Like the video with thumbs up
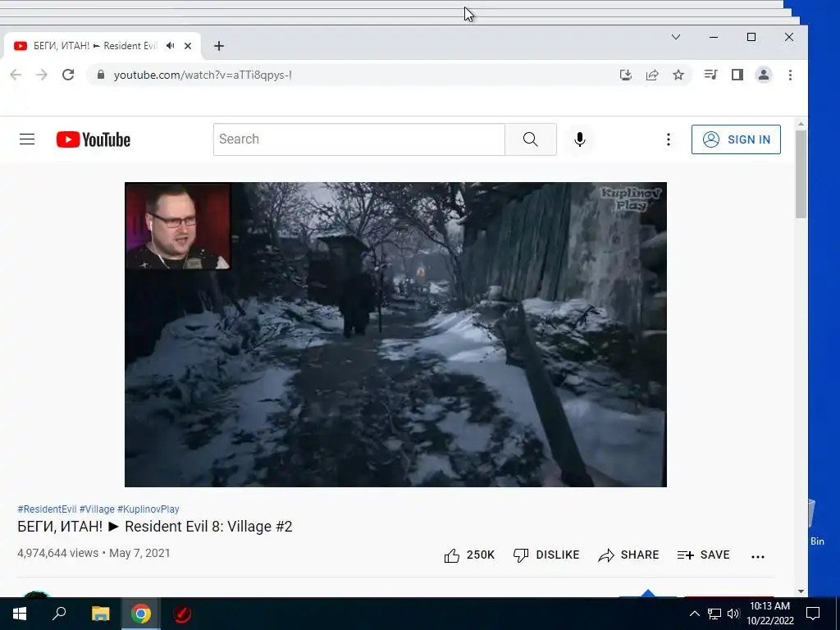 point(469,555)
